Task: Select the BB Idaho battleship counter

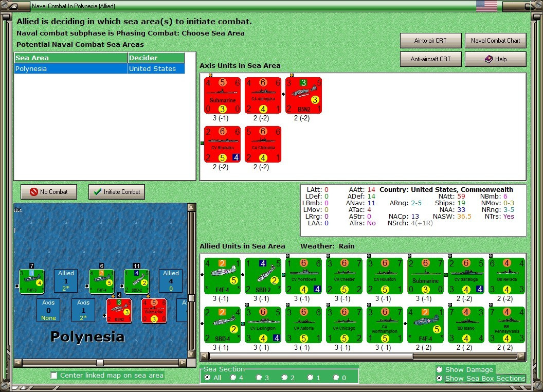Action: tap(466, 325)
